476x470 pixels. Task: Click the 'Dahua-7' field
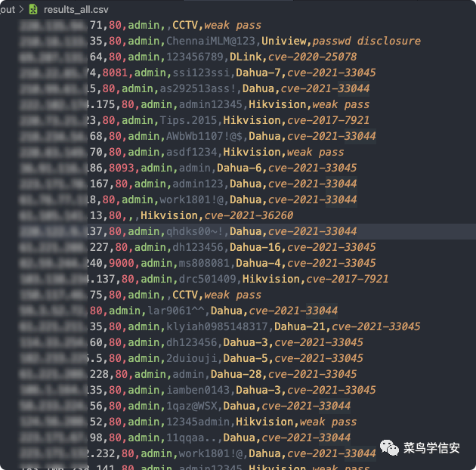click(258, 73)
